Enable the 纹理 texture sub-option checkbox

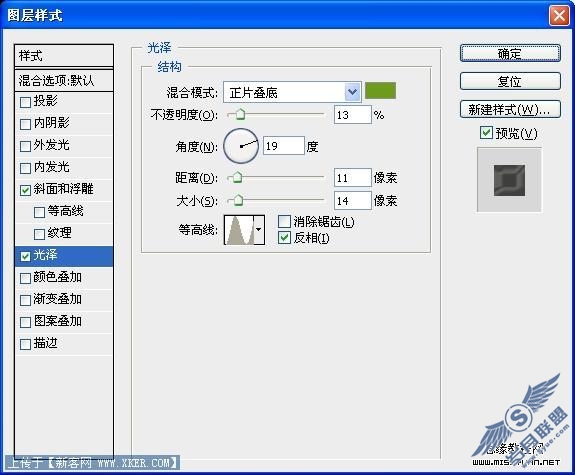[39, 234]
